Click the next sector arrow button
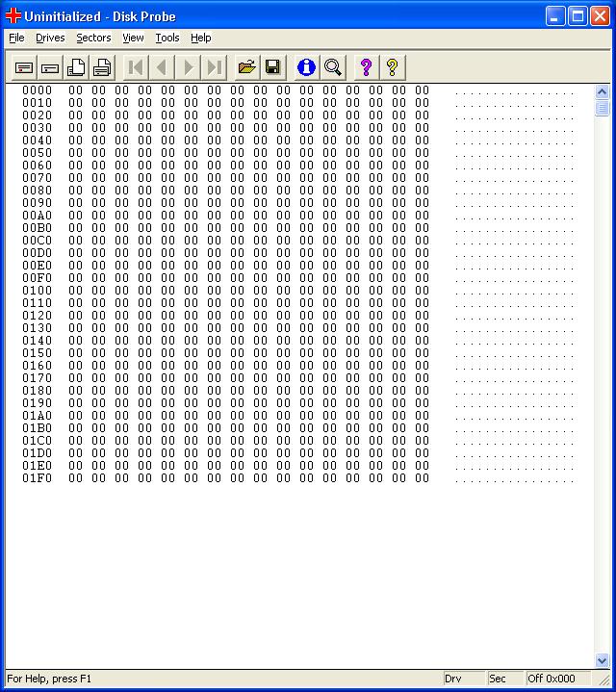Image resolution: width=616 pixels, height=692 pixels. tap(188, 67)
